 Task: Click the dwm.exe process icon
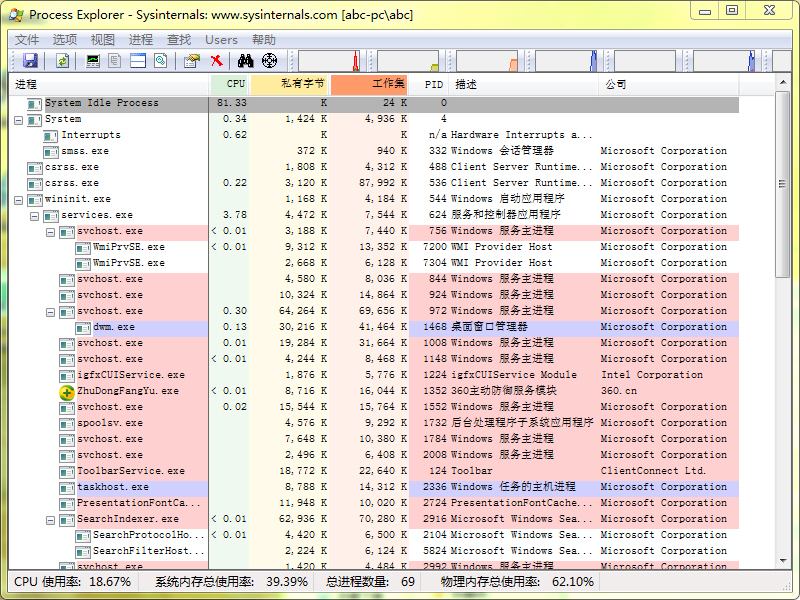[x=83, y=328]
